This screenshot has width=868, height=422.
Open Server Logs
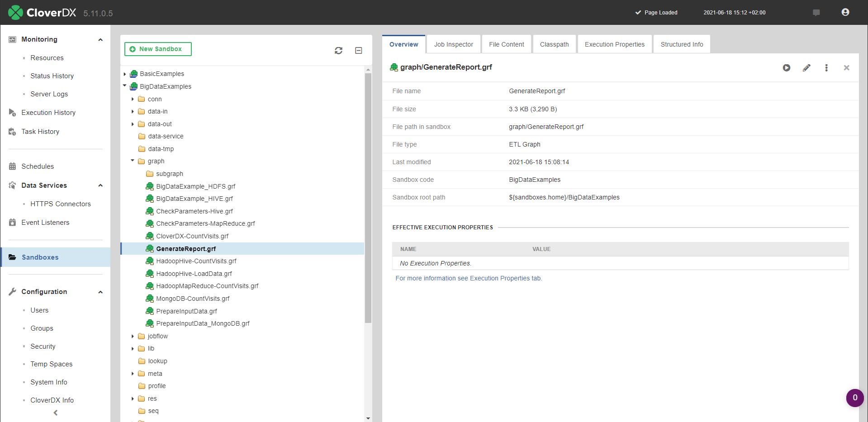pos(49,94)
